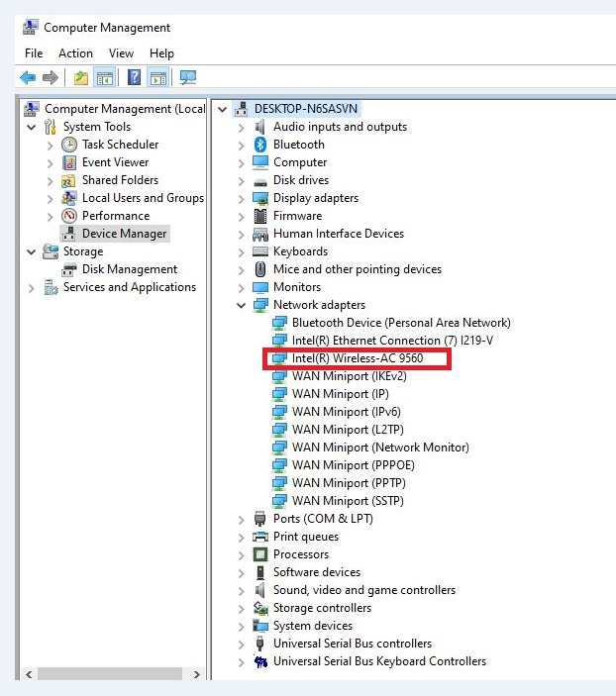616x696 pixels.
Task: Toggle Show/Hide Action Pane toolbar button
Action: click(x=157, y=77)
